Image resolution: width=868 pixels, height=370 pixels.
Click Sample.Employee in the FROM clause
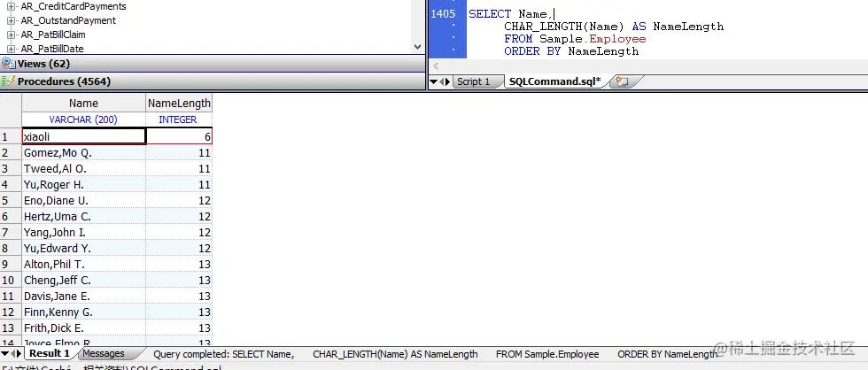(x=593, y=39)
